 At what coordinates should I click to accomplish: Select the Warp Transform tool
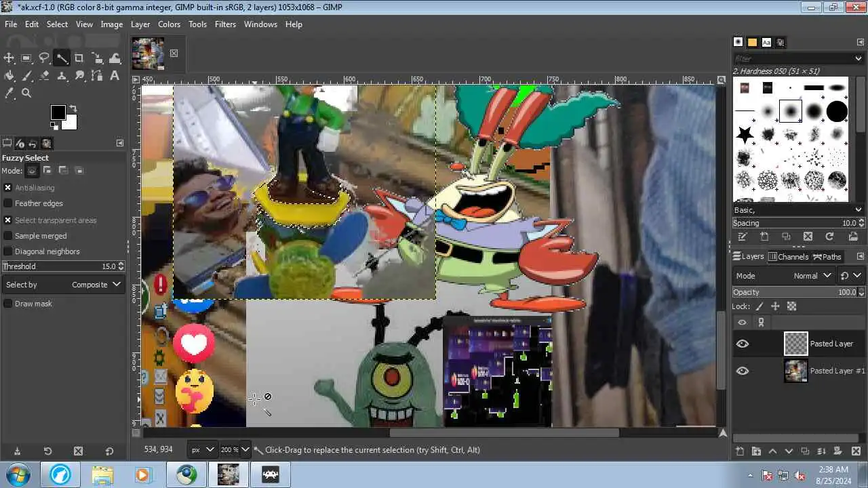(x=114, y=58)
